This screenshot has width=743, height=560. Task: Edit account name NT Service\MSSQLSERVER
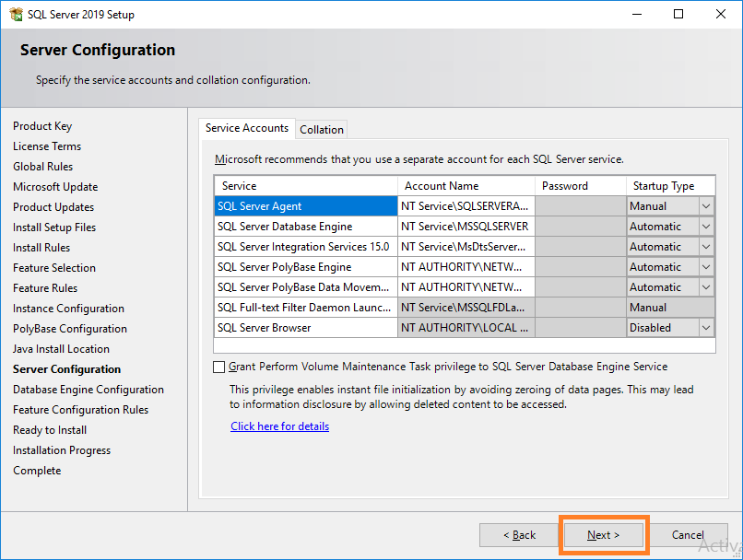(466, 227)
